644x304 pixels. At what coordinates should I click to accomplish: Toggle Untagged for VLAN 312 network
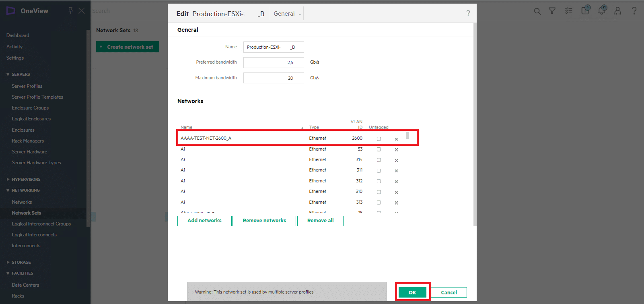coord(379,181)
